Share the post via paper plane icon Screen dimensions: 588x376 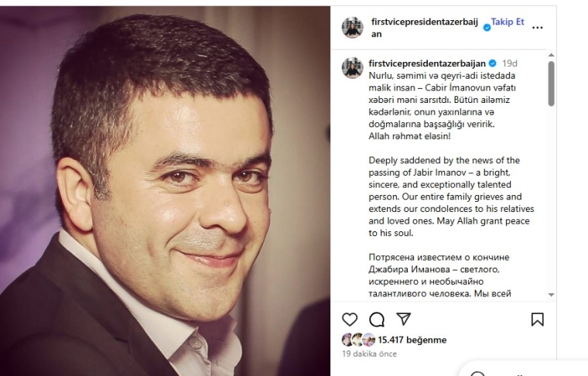click(404, 319)
